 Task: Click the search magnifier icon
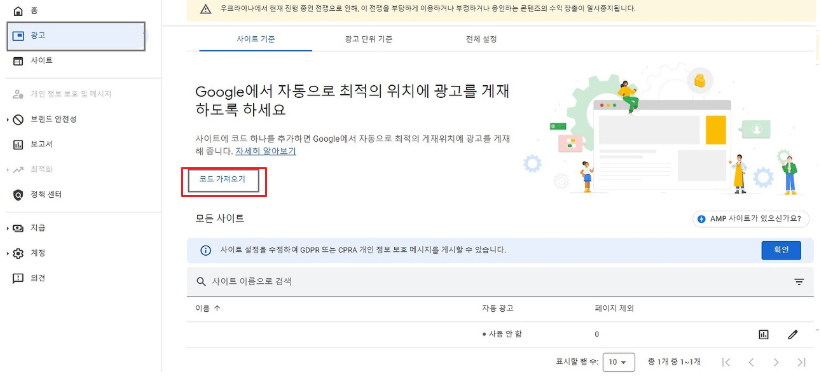click(201, 282)
